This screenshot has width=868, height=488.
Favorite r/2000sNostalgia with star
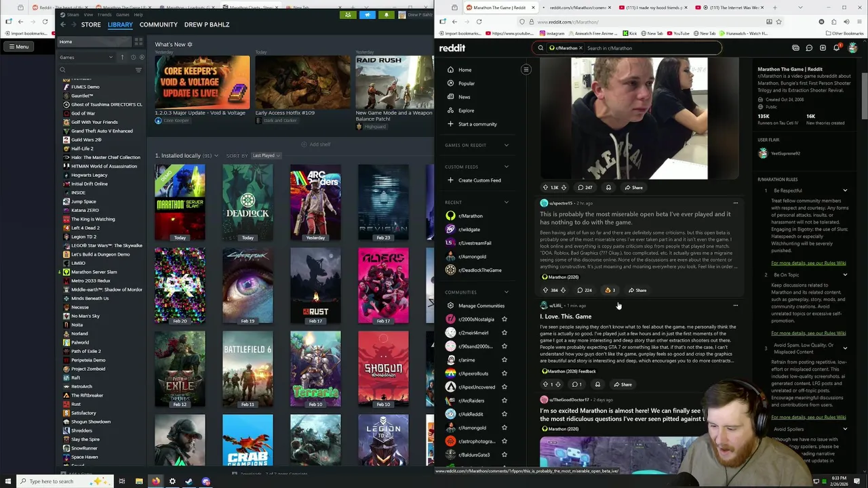point(504,319)
